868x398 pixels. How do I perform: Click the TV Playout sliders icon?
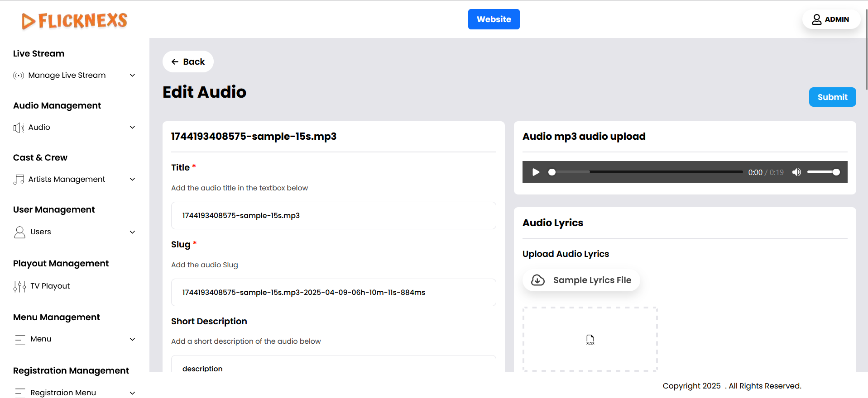(19, 286)
